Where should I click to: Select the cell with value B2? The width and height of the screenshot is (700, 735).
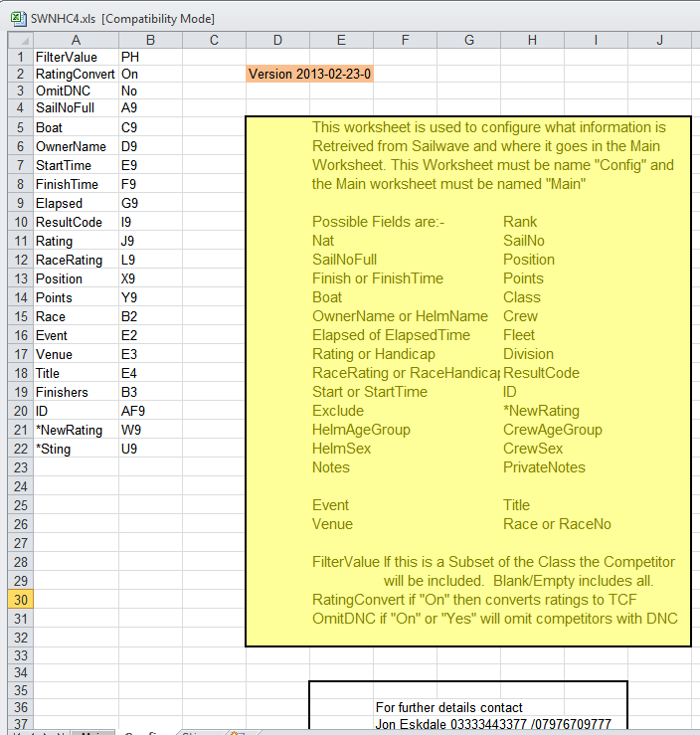coord(150,316)
